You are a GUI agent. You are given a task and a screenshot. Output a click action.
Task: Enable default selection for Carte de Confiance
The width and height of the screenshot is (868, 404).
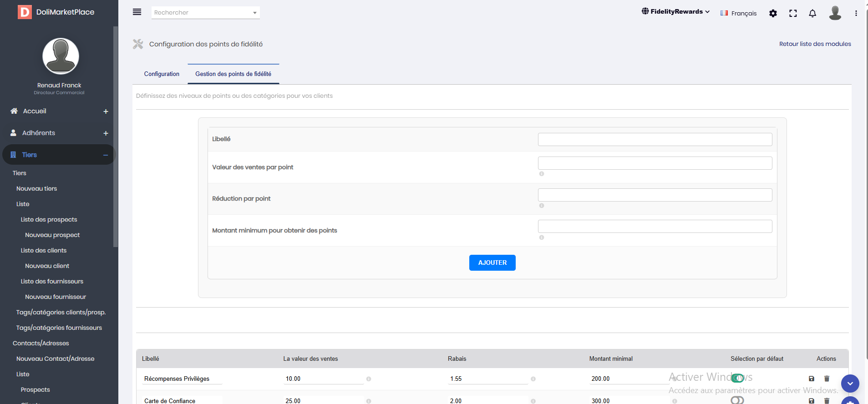click(737, 400)
